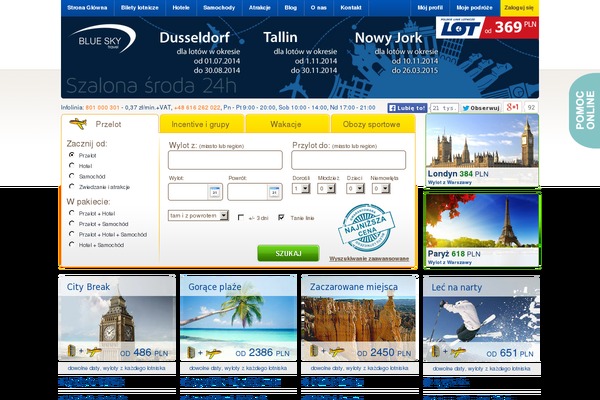Open Kontakt in the top menu
Image resolution: width=600 pixels, height=400 pixels.
pyautogui.click(x=351, y=8)
